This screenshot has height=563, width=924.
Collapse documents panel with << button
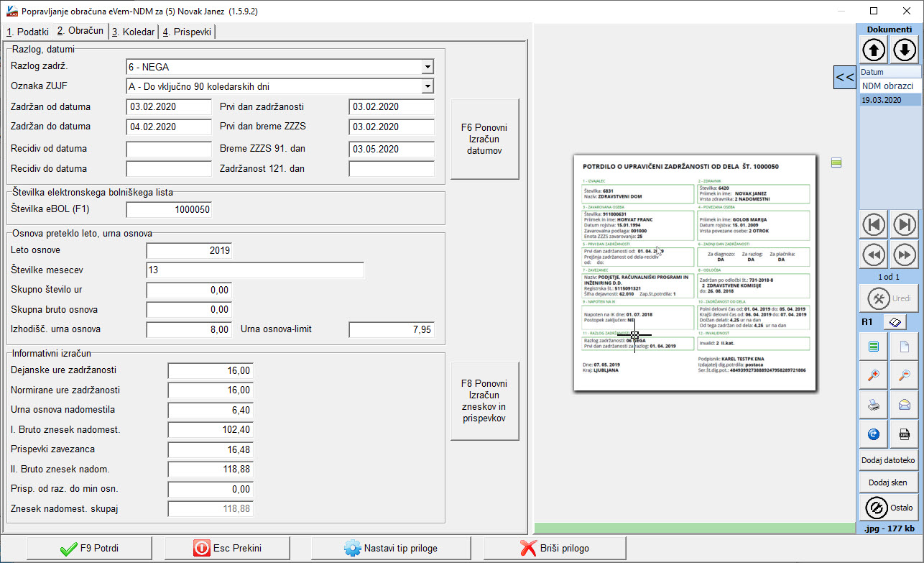point(844,77)
